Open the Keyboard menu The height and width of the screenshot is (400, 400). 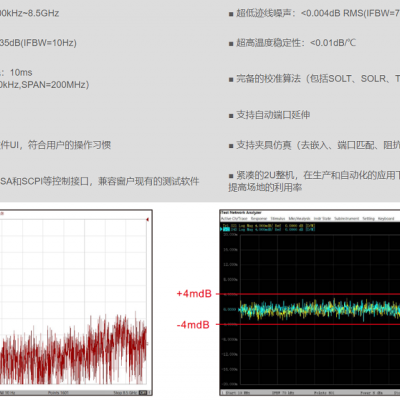(386, 219)
